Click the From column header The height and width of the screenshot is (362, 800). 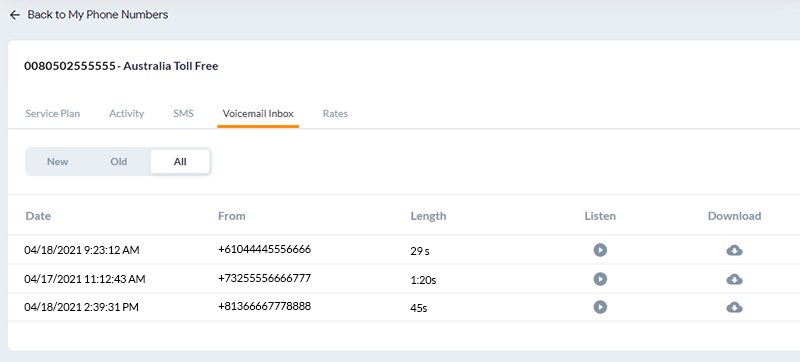[x=232, y=216]
